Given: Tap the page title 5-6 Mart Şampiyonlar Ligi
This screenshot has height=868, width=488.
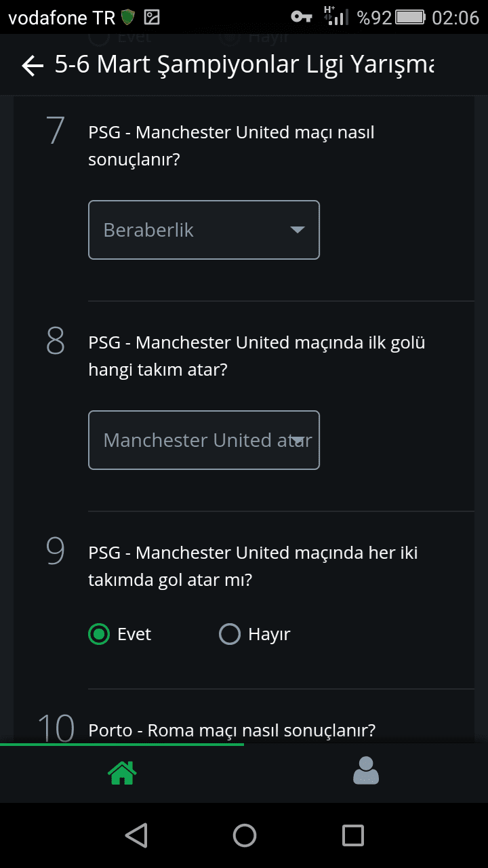Looking at the screenshot, I should pos(244,65).
